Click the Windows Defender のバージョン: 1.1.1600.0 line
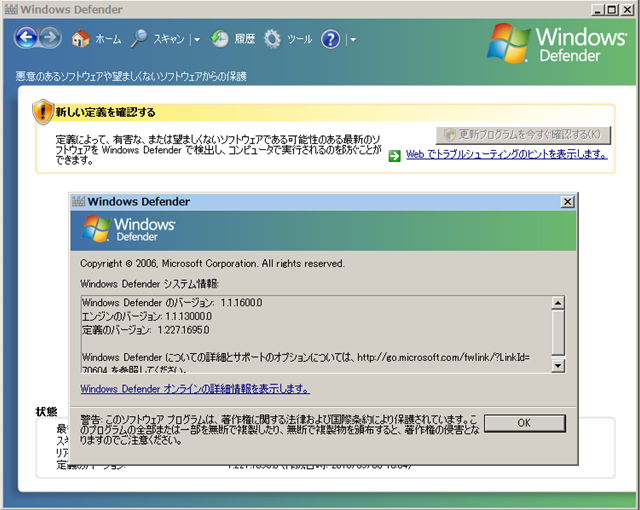Screen dimensions: 640x510 (172, 303)
